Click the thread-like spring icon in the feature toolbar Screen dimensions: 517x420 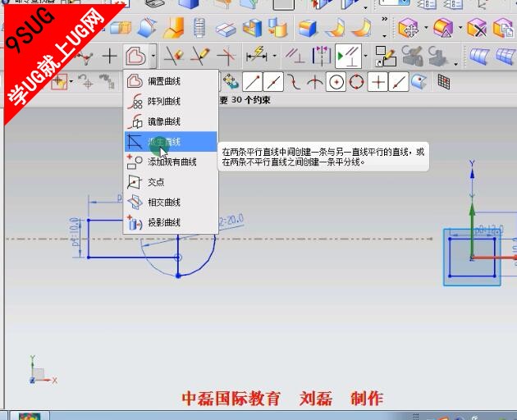tap(199, 28)
